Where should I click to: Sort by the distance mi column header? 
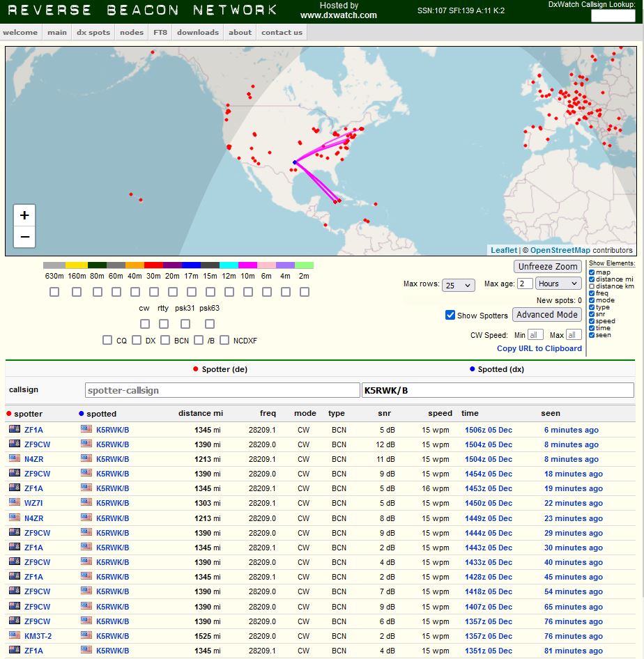point(201,413)
